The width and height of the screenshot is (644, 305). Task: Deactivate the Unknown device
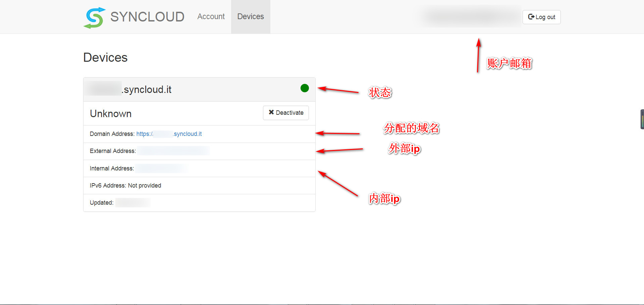pos(286,113)
